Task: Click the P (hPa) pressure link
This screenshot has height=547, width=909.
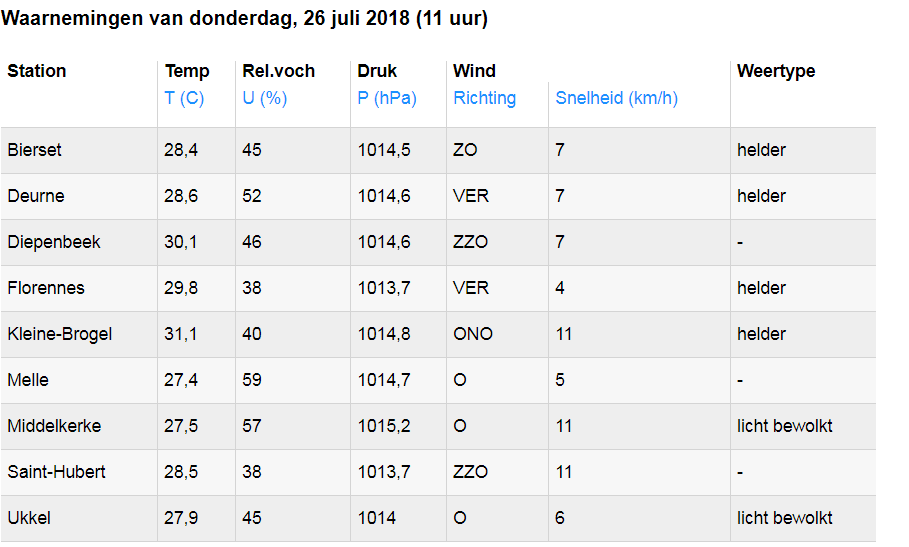Action: pyautogui.click(x=387, y=98)
